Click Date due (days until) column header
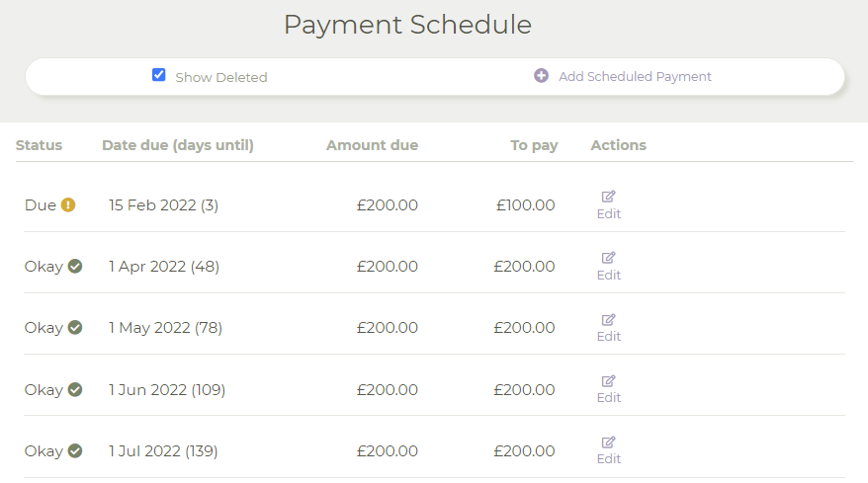Image resolution: width=868 pixels, height=483 pixels. (178, 145)
